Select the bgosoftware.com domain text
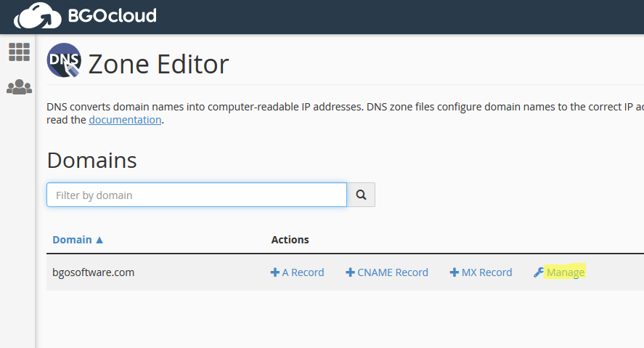The image size is (644, 348). point(93,272)
